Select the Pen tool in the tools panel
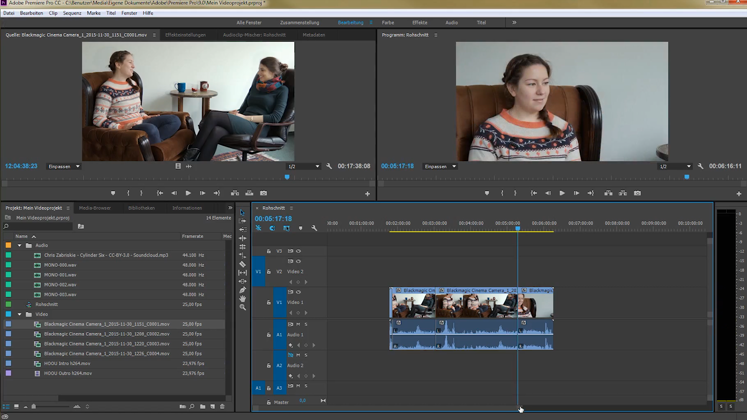Viewport: 747px width, 420px height. [242, 290]
